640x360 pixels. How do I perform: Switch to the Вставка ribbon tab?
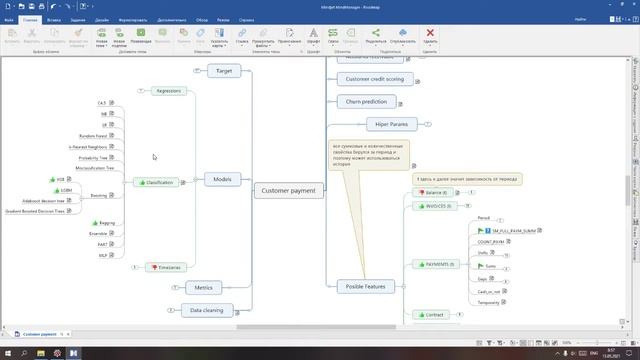click(x=53, y=20)
